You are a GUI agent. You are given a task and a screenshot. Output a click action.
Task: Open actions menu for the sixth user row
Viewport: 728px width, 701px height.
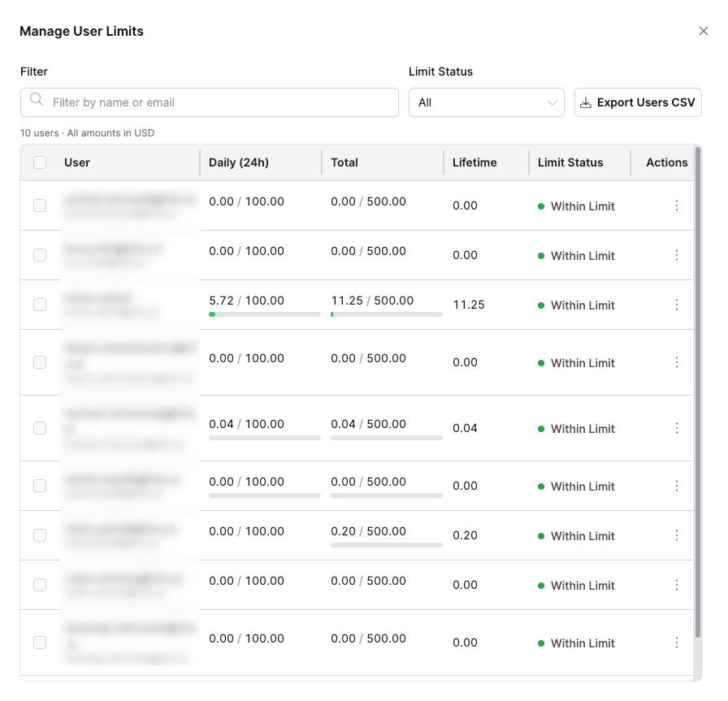click(677, 486)
